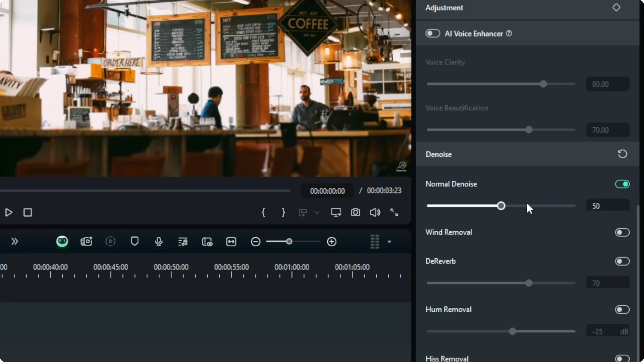This screenshot has width=644, height=362.
Task: Click the keyframe diamond next to Adjustment
Action: (616, 7)
